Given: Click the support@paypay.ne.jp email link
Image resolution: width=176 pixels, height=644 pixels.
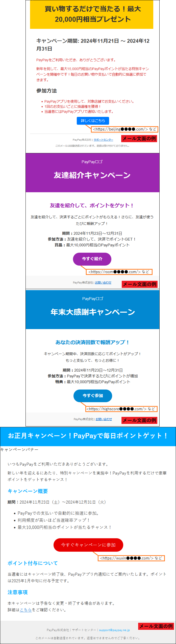Looking at the screenshot, I should click(x=114, y=630).
